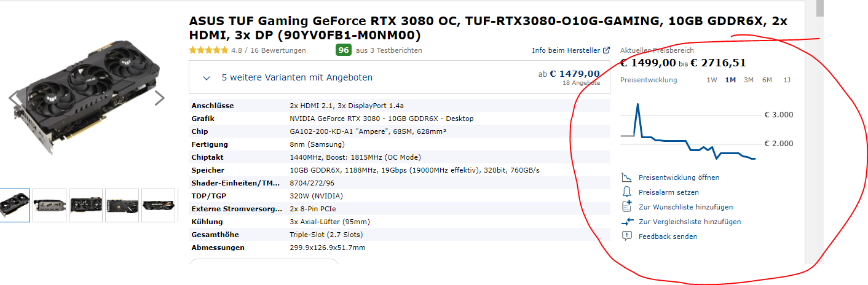Click Zur Wunschliste hinzufügen
Image resolution: width=868 pixels, height=285 pixels.
pyautogui.click(x=685, y=207)
